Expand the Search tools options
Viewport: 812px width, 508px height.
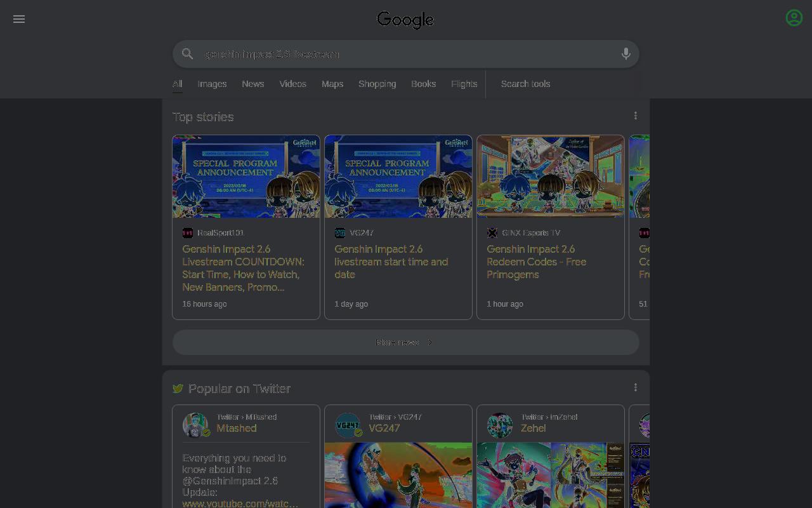(525, 84)
